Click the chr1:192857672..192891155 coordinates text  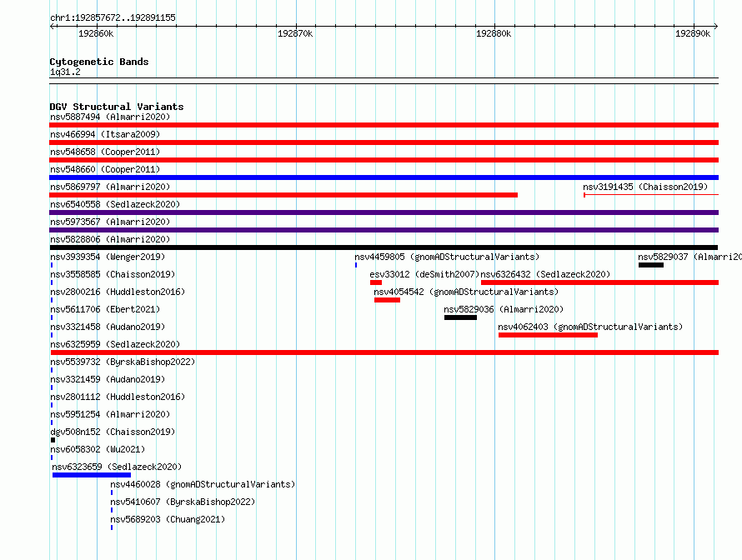pos(113,17)
